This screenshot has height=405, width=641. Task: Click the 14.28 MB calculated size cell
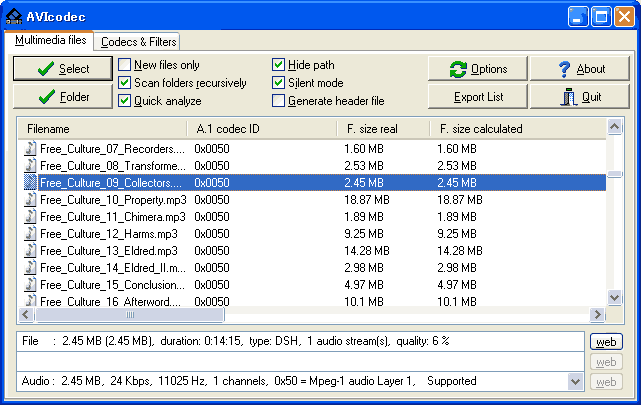tap(460, 251)
